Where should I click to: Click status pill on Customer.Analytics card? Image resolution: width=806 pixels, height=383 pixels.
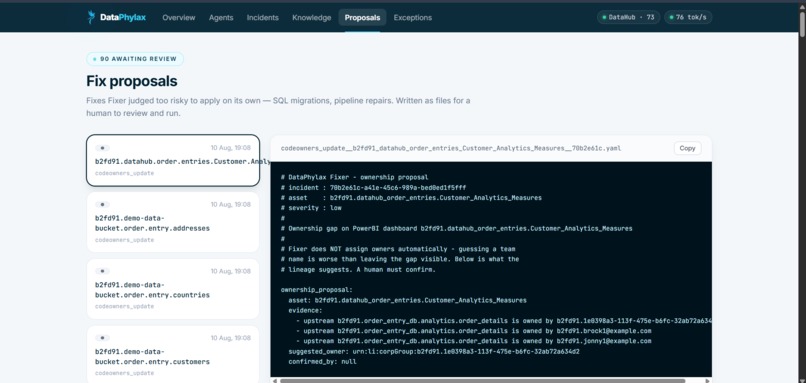tap(102, 148)
